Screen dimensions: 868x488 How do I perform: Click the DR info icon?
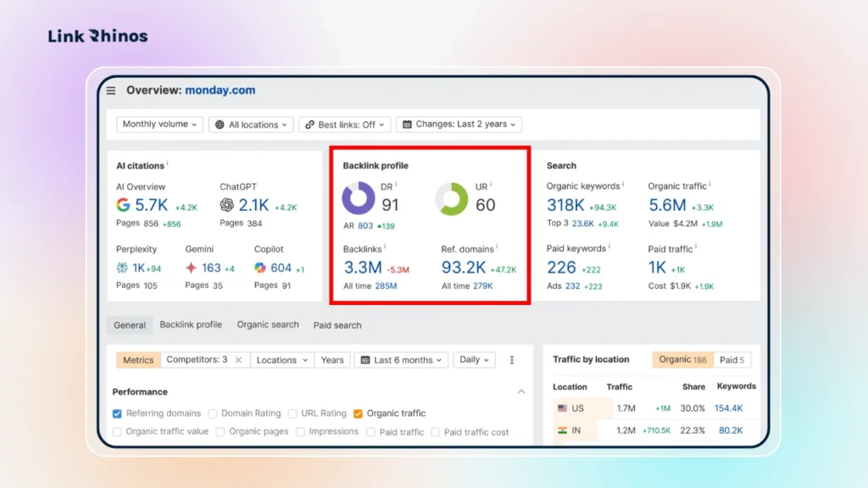click(x=397, y=185)
